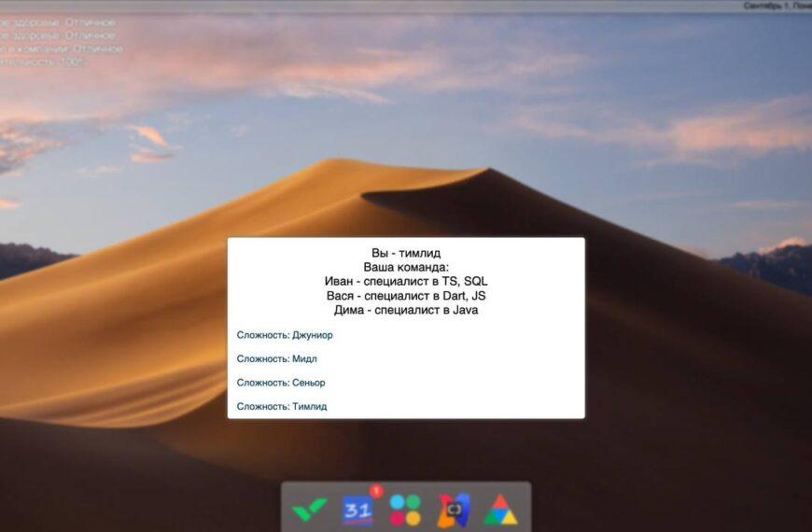This screenshot has width=812, height=532.
Task: Open the green double-checkmark app in dock
Action: coord(310,510)
